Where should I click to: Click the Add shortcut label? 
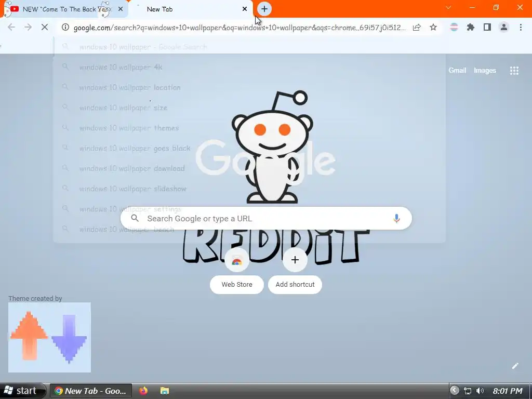[295, 284]
